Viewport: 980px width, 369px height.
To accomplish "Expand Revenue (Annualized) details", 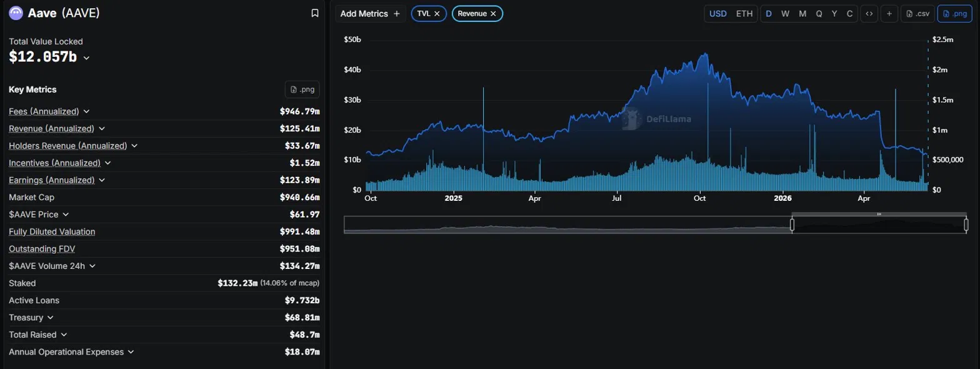I will 102,128.
